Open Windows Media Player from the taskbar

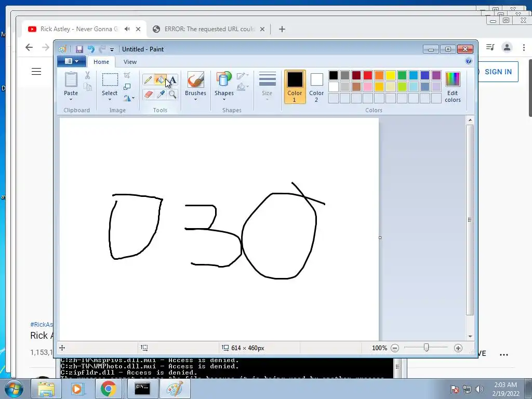(x=77, y=389)
